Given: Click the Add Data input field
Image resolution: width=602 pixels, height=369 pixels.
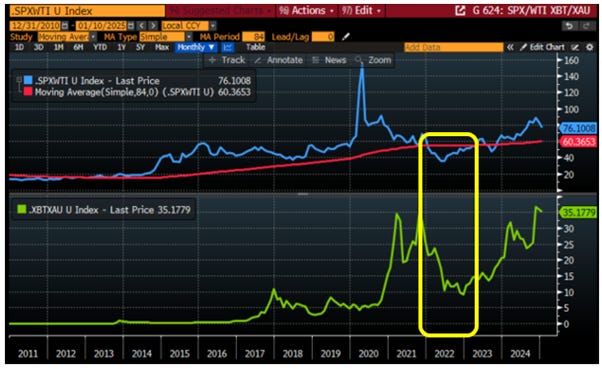Looking at the screenshot, I should [453, 47].
